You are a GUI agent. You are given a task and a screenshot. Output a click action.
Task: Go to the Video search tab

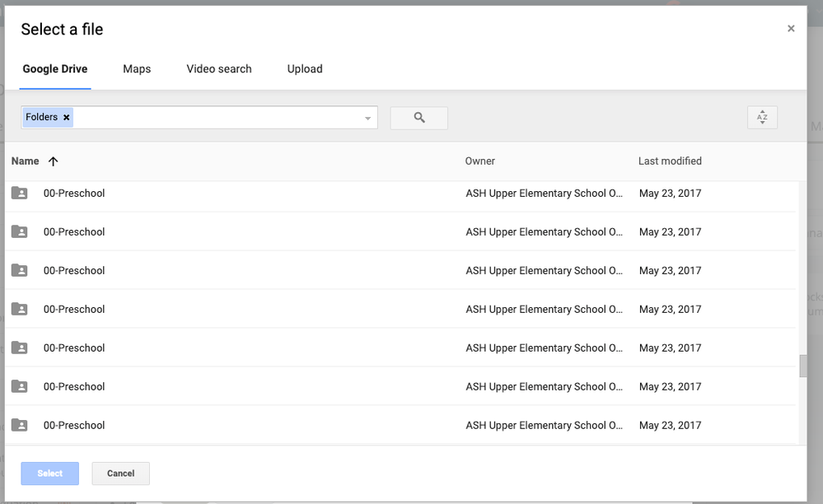[x=219, y=69]
